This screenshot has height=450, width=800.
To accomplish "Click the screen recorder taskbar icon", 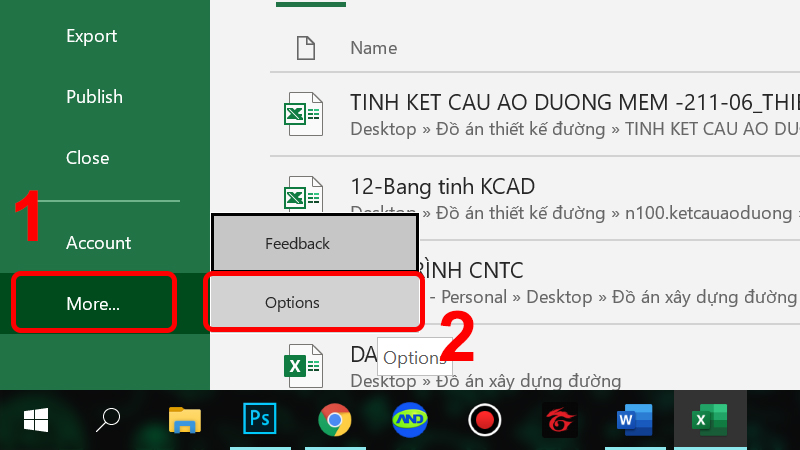I will click(484, 420).
